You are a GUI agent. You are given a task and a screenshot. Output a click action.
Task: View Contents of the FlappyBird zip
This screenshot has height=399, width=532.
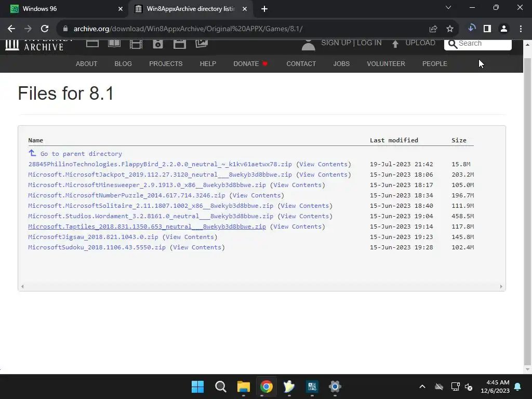point(324,164)
